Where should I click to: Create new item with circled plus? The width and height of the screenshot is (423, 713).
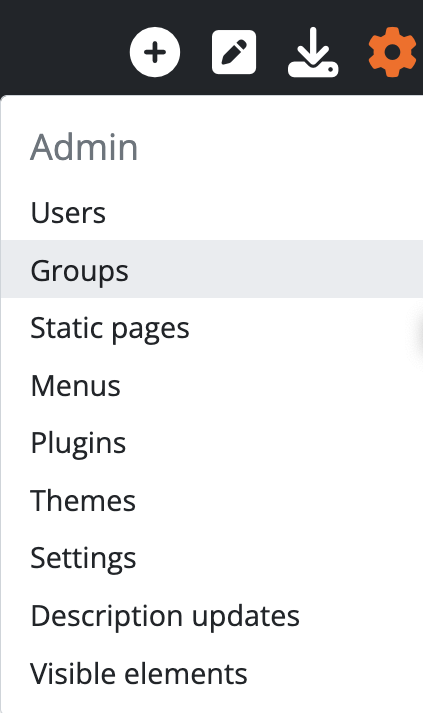pyautogui.click(x=155, y=52)
